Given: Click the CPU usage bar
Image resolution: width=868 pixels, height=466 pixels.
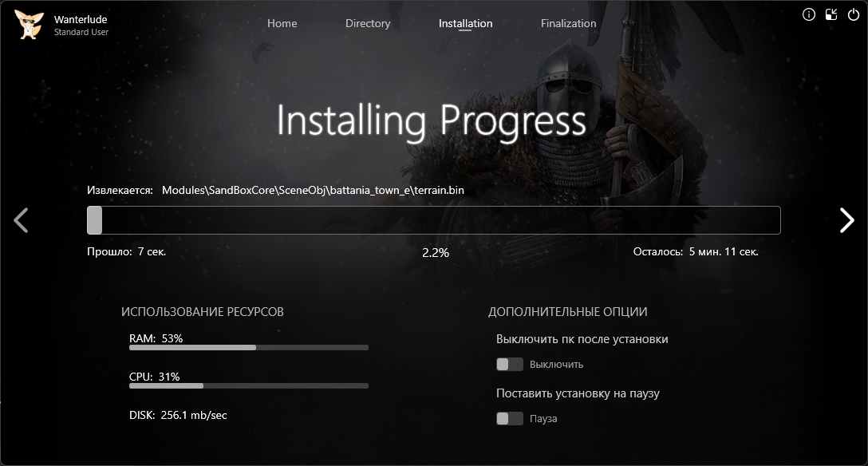Looking at the screenshot, I should (x=248, y=386).
